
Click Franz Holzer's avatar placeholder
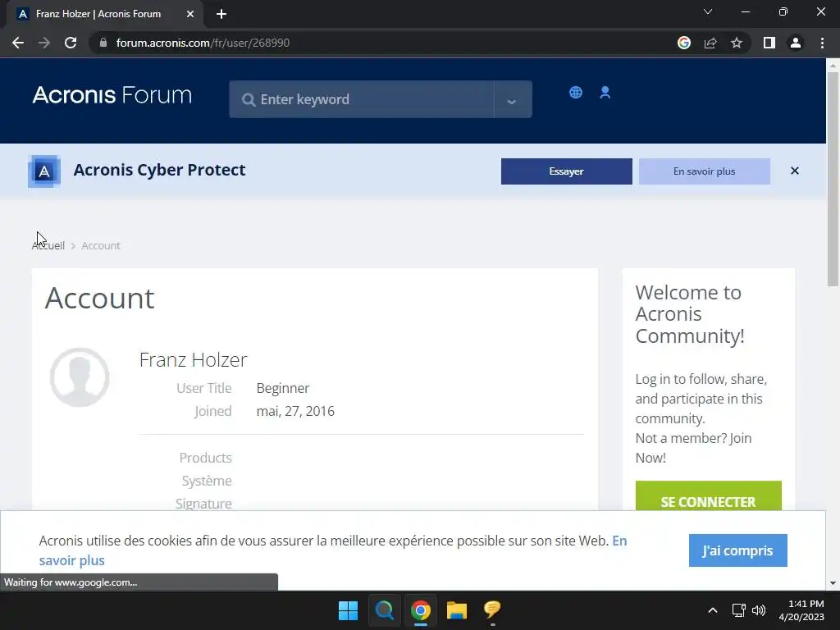coord(80,377)
